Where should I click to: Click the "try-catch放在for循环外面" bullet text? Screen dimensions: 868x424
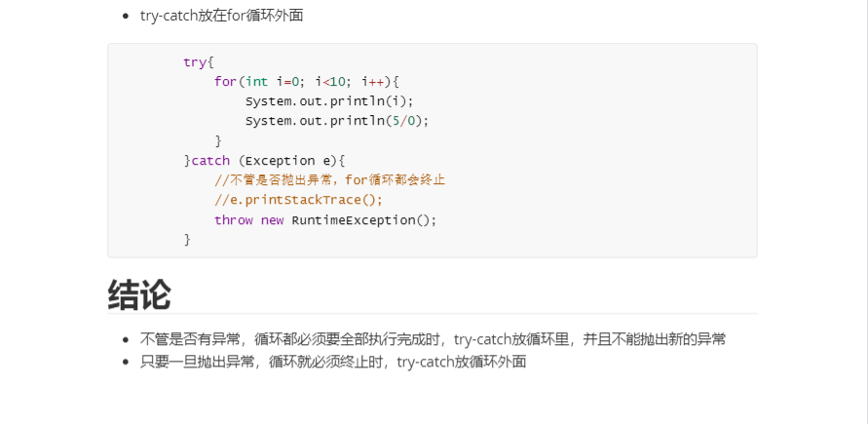coord(222,16)
